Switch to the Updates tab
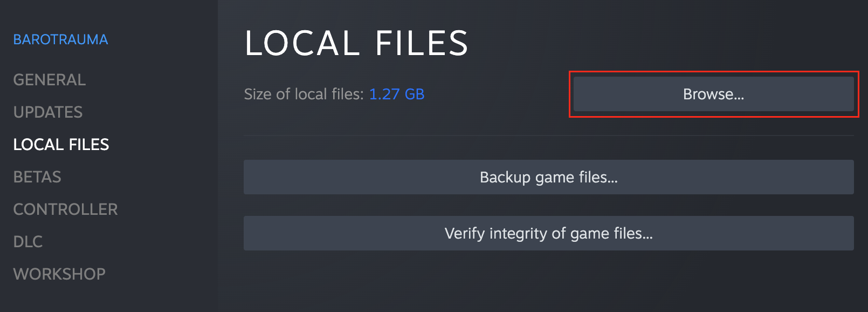Image resolution: width=868 pixels, height=312 pixels. click(x=48, y=112)
